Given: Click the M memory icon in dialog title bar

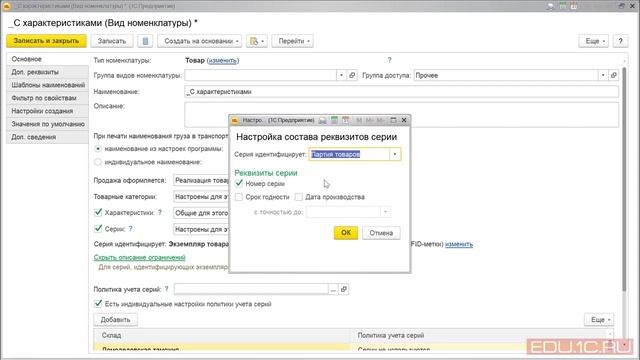Looking at the screenshot, I should point(359,120).
